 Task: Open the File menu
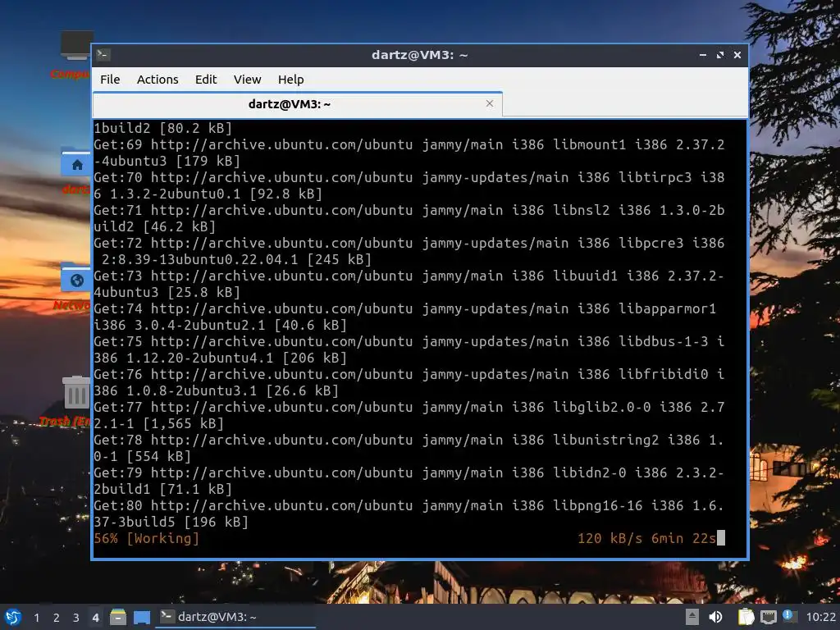click(110, 80)
